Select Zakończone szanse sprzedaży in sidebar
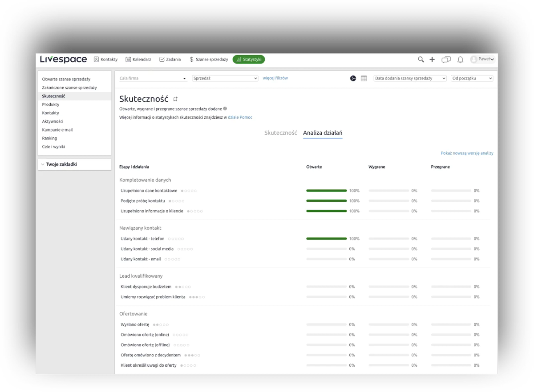This screenshot has height=392, width=534. 69,88
